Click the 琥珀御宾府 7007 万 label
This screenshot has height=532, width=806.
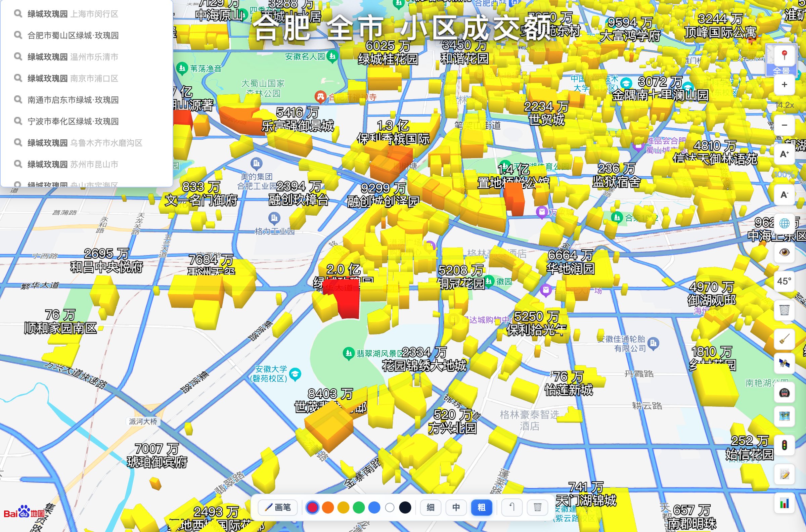tap(157, 455)
